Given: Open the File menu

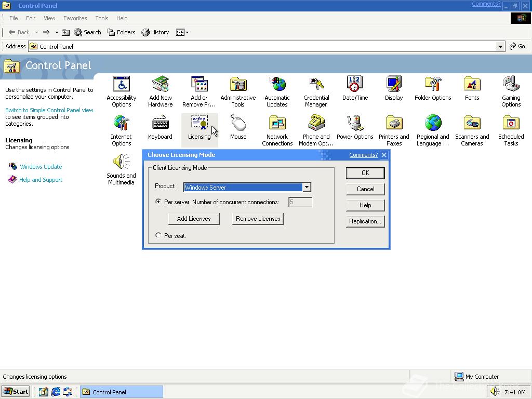Looking at the screenshot, I should (x=14, y=18).
